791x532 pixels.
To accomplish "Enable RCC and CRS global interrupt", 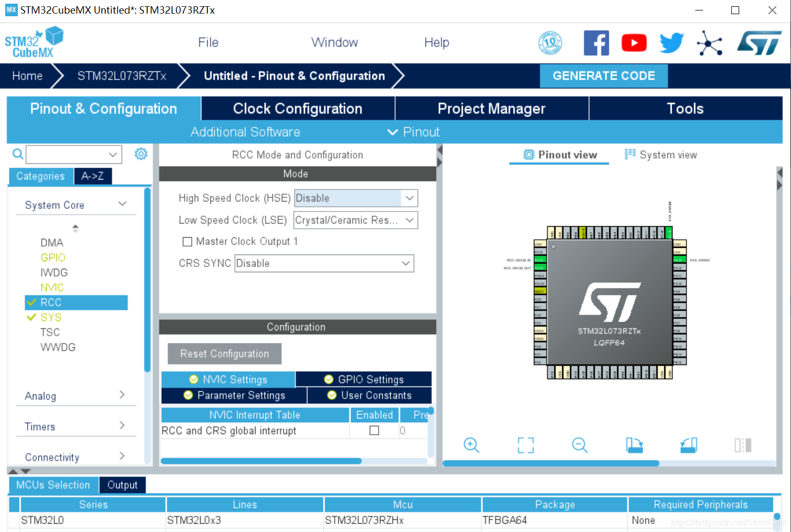I will 374,430.
